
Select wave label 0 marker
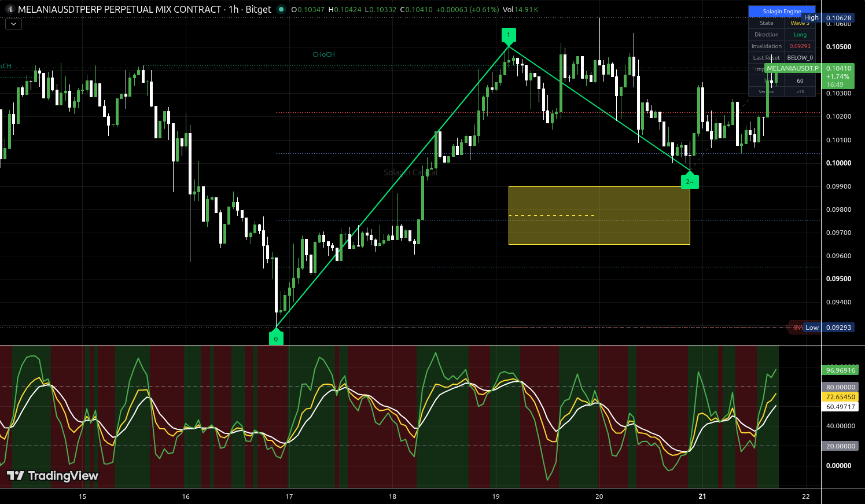tap(276, 339)
